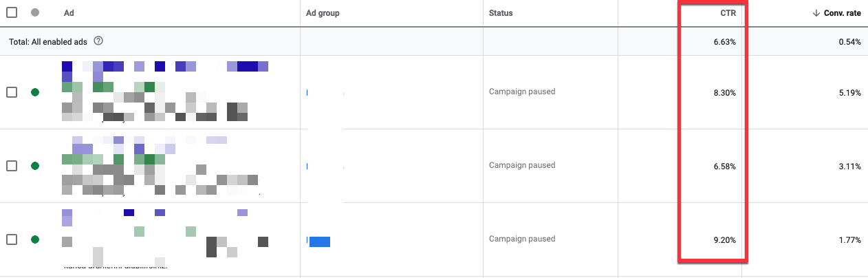Click the sort arrow on Conv. rate column
868x278 pixels.
click(816, 13)
